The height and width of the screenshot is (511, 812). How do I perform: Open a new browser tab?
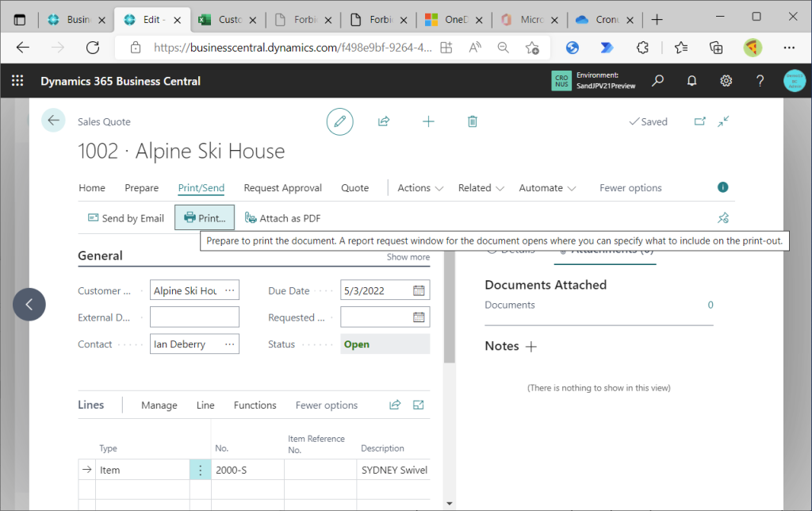(657, 20)
